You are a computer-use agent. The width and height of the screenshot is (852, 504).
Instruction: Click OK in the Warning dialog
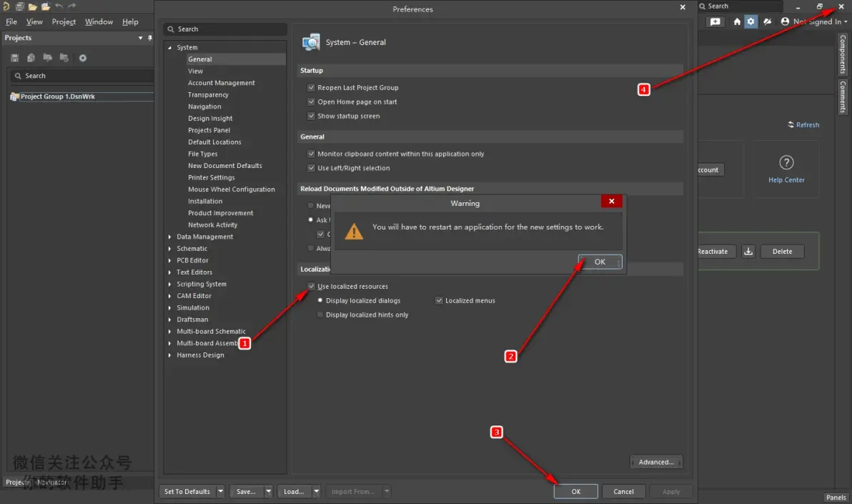[x=600, y=262]
